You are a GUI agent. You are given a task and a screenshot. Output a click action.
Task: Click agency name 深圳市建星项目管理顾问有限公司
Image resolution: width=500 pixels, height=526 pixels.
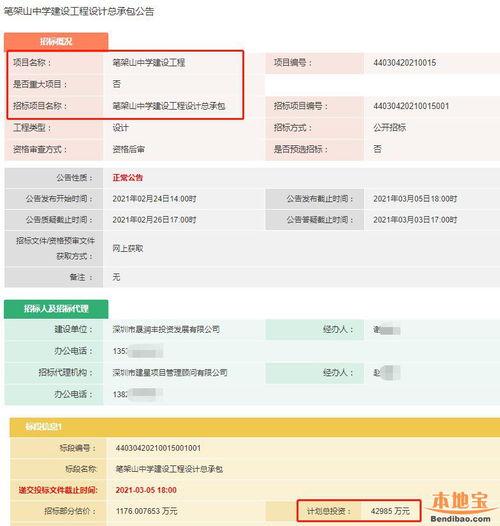pos(170,373)
